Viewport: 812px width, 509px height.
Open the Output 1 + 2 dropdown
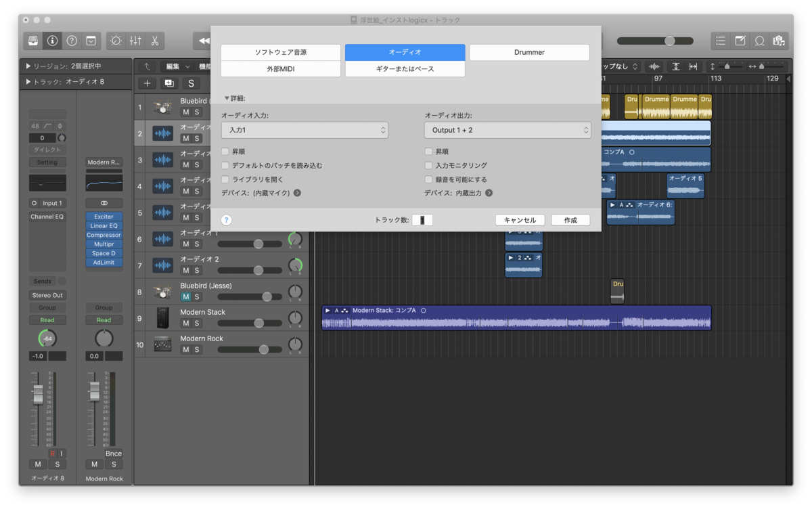point(507,130)
